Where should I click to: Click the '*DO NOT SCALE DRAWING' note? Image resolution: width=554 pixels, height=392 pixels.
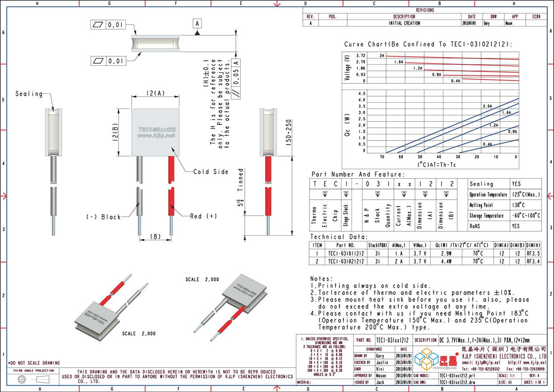click(34, 363)
